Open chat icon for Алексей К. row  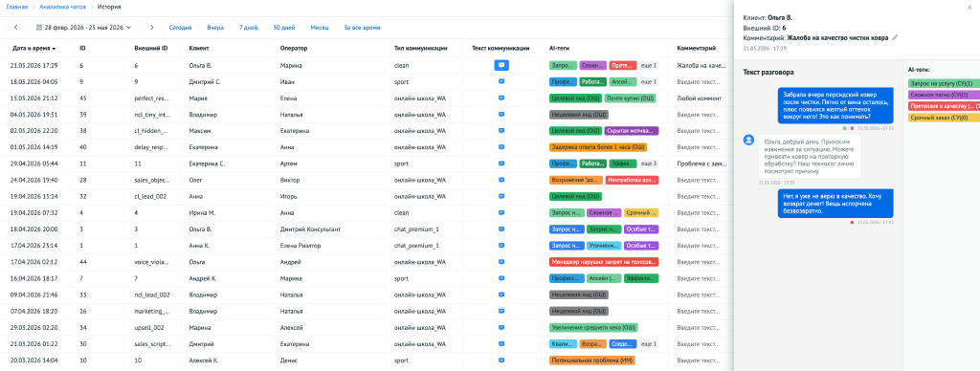[501, 360]
